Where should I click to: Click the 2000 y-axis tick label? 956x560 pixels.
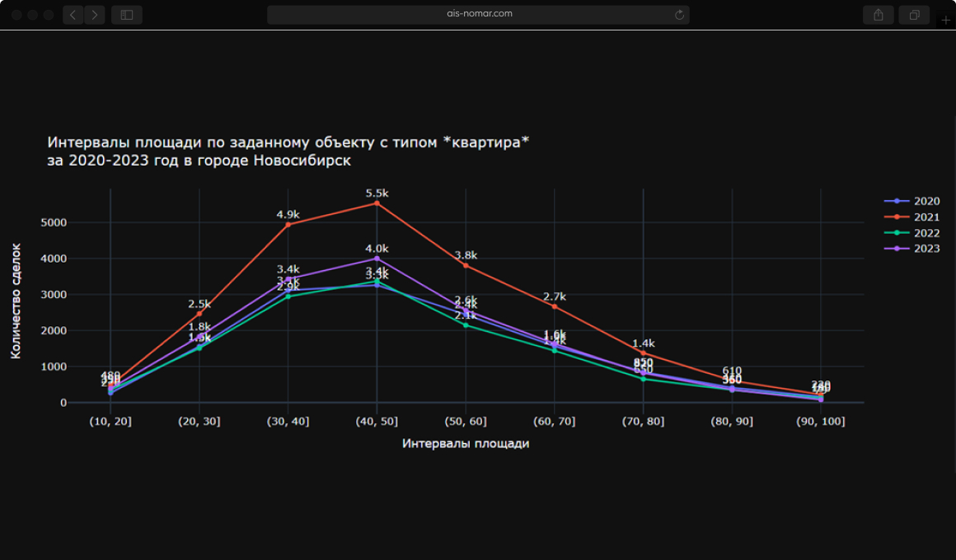coord(54,331)
